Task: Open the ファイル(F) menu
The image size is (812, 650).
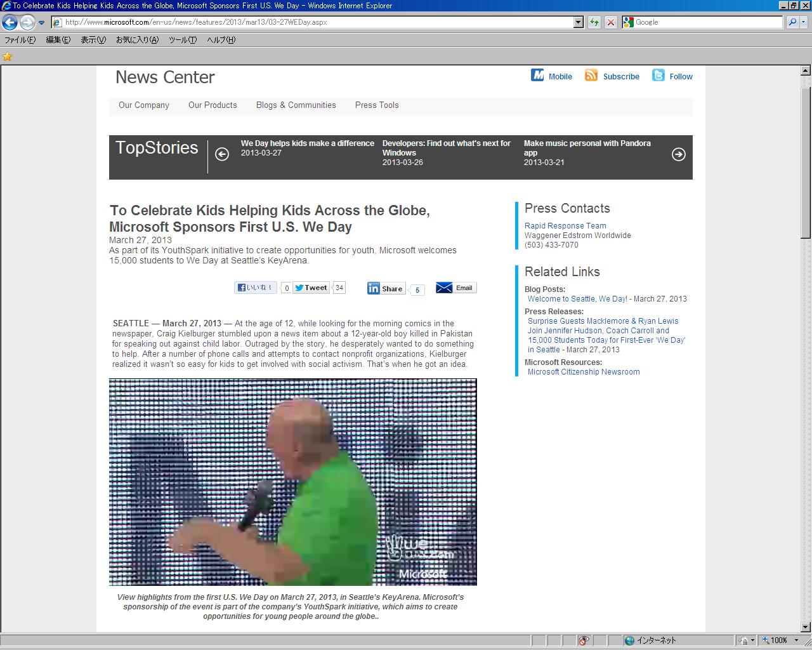Action: (20, 40)
